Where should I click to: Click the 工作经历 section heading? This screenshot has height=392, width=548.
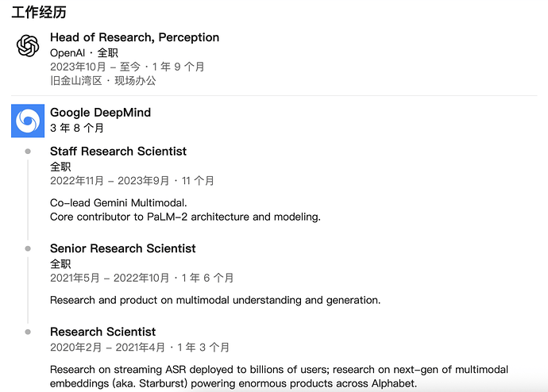tap(39, 13)
